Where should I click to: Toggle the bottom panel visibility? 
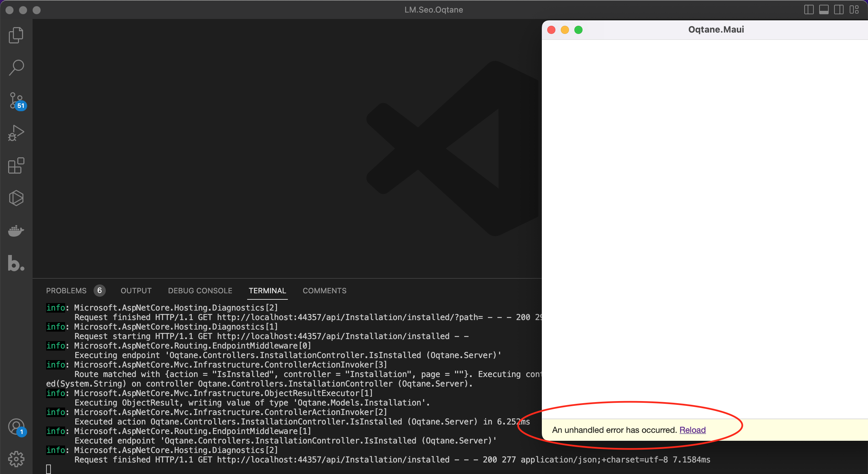click(824, 9)
